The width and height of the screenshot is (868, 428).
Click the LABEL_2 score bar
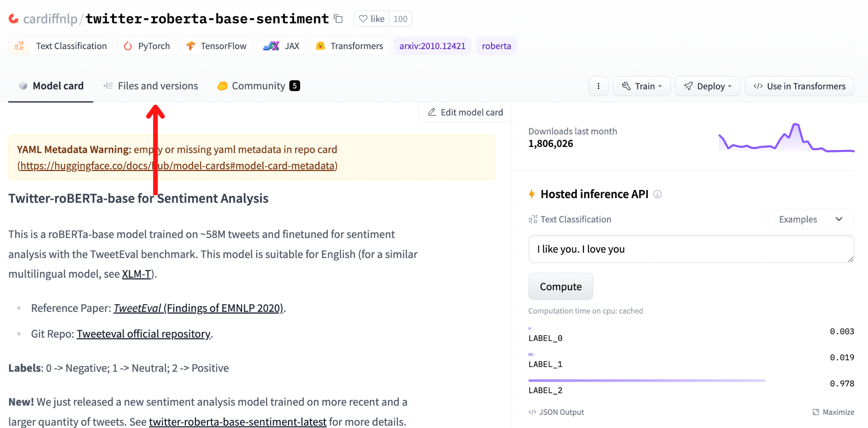[x=647, y=381]
